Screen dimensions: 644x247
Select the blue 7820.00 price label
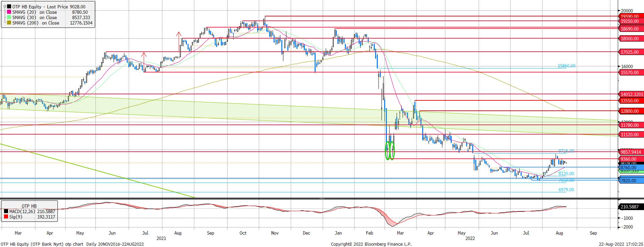(632, 181)
